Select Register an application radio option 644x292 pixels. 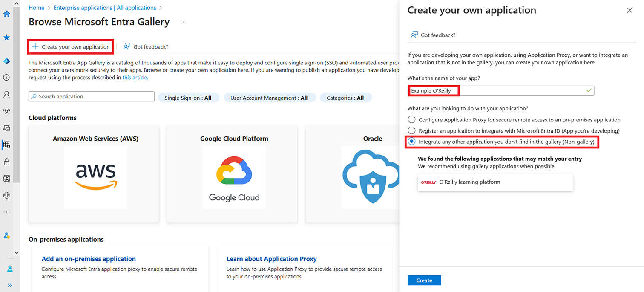coord(411,130)
